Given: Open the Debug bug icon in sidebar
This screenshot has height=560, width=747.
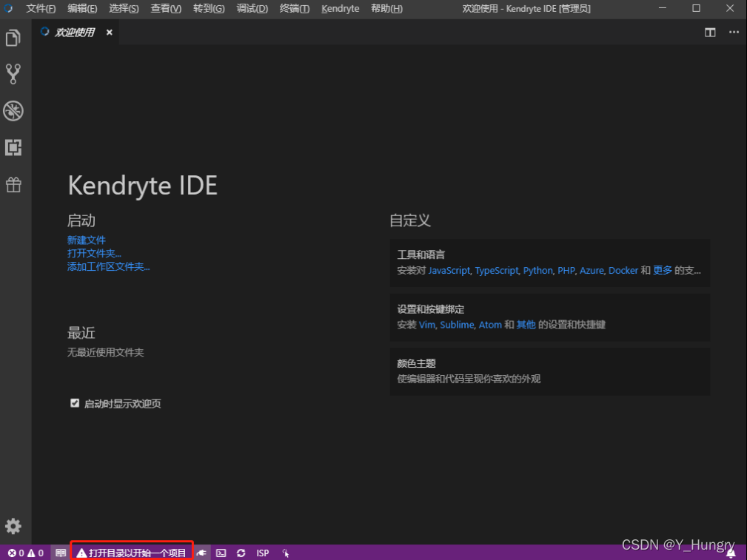Looking at the screenshot, I should (x=13, y=111).
